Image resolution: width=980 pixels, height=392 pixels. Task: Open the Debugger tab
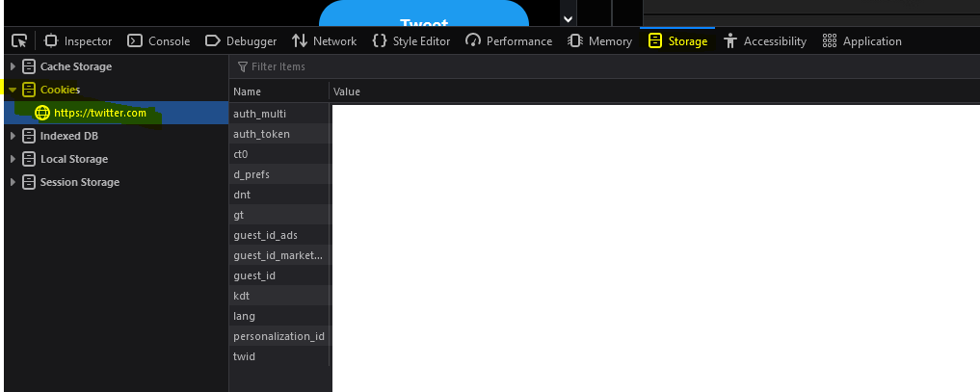click(x=241, y=41)
